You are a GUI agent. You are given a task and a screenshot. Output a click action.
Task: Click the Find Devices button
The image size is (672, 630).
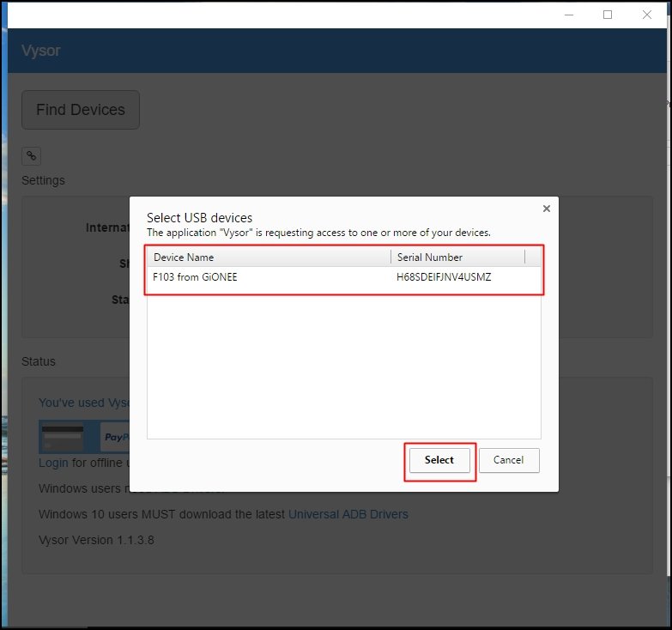(x=81, y=110)
